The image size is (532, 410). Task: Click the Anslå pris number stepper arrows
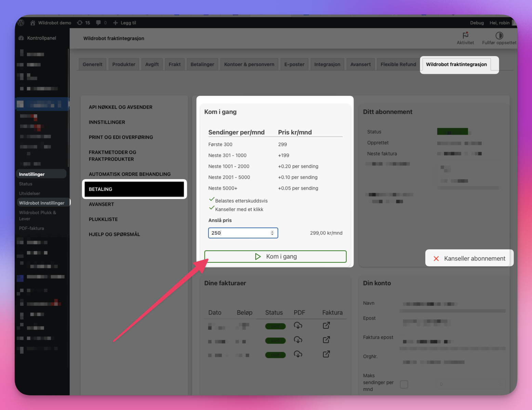pyautogui.click(x=272, y=233)
